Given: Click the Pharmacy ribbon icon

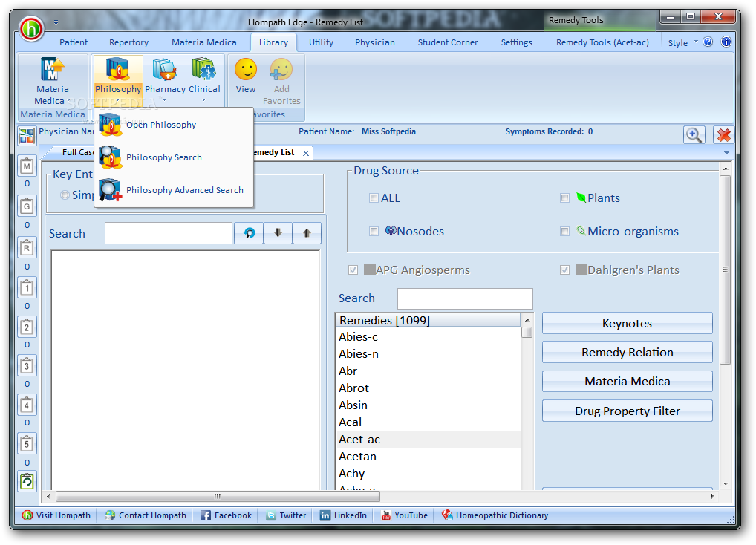Looking at the screenshot, I should [165, 71].
